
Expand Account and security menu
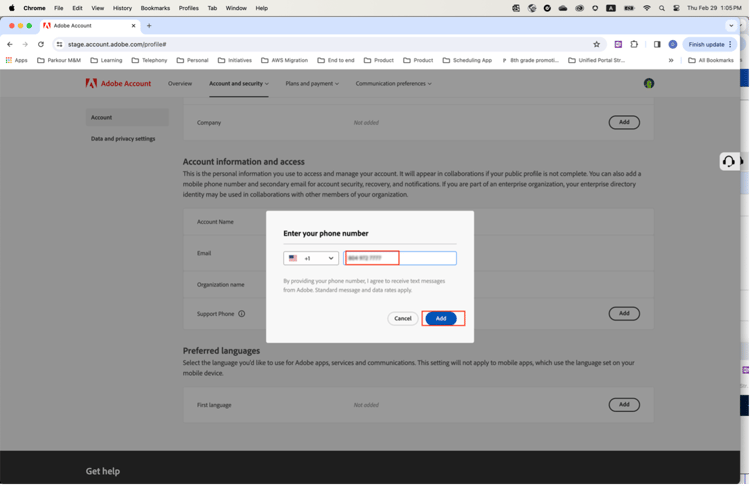239,84
